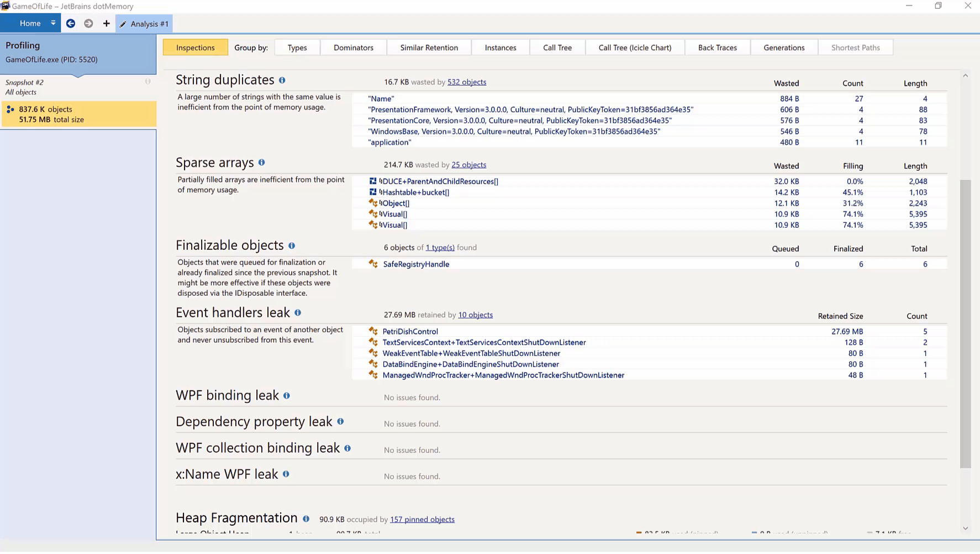Click info icon next to Event handlers leak
This screenshot has width=980, height=554.
(298, 313)
